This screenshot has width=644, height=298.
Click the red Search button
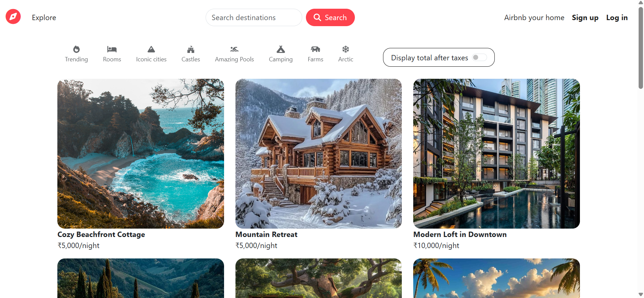click(330, 17)
